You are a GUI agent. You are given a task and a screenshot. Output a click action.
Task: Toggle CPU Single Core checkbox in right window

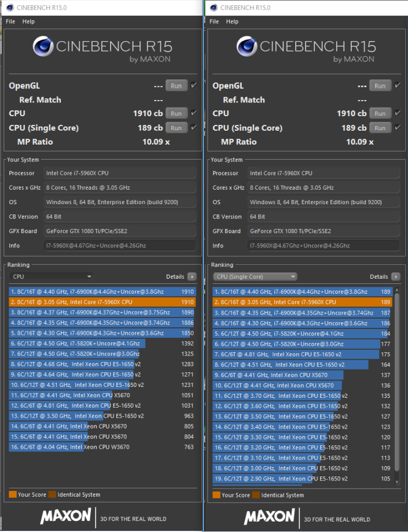[397, 127]
